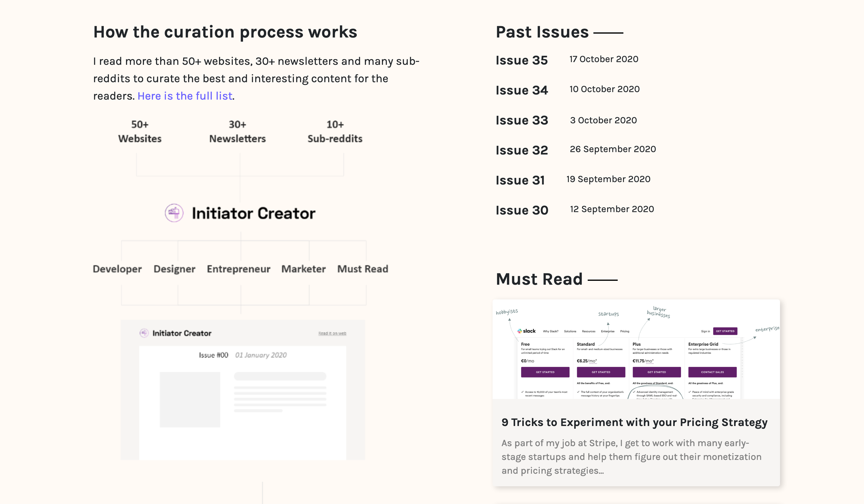This screenshot has height=504, width=864.
Task: Click '10+ Sub-reddits' label in diagram
Action: coord(335,131)
